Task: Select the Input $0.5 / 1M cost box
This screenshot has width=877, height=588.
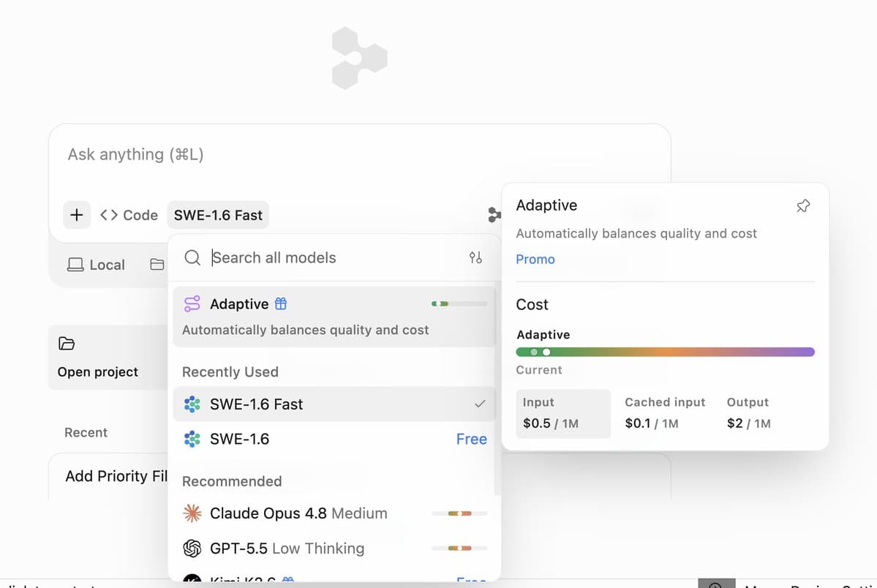Action: point(562,413)
